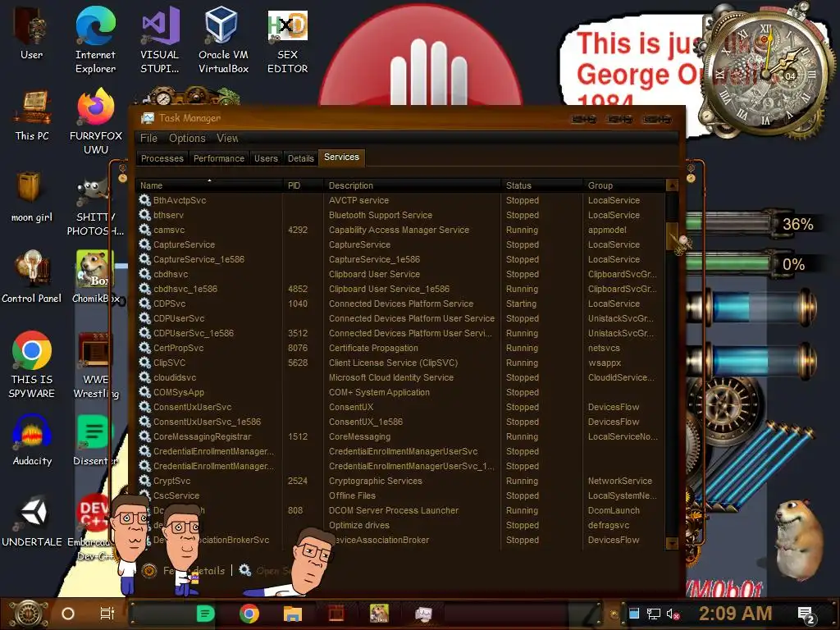
Task: Launch VISUAL STUPI... desktop icon
Action: (x=160, y=40)
